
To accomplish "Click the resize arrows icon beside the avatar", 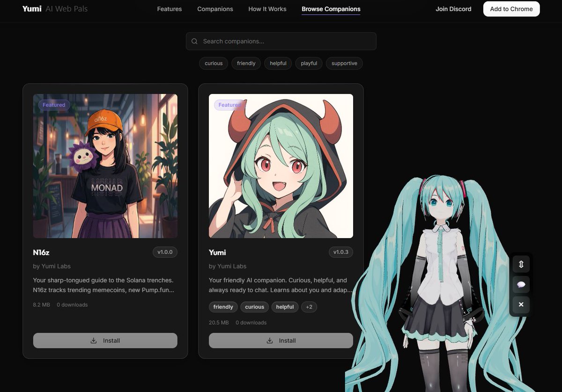I will [x=521, y=264].
